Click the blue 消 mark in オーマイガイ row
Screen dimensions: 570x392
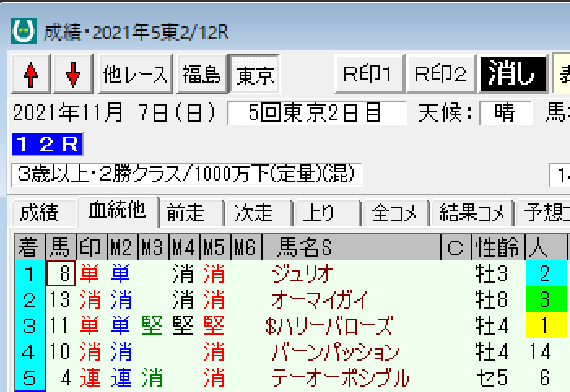coord(121,299)
